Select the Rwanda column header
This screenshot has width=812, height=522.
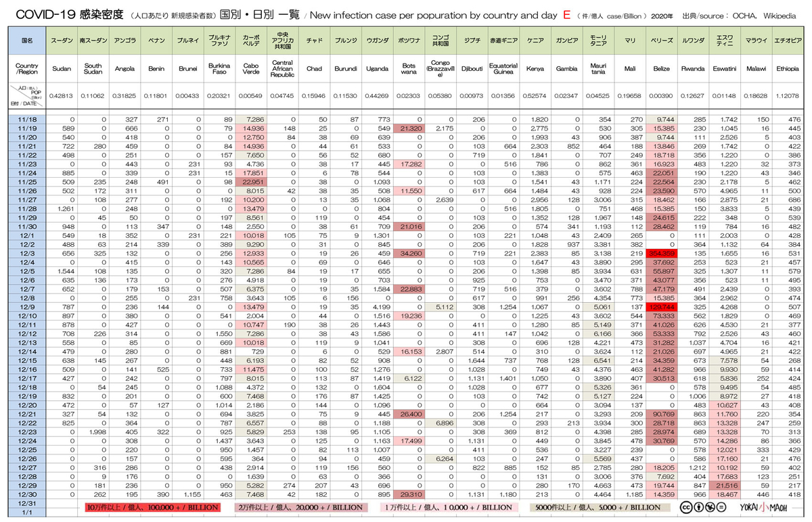693,69
